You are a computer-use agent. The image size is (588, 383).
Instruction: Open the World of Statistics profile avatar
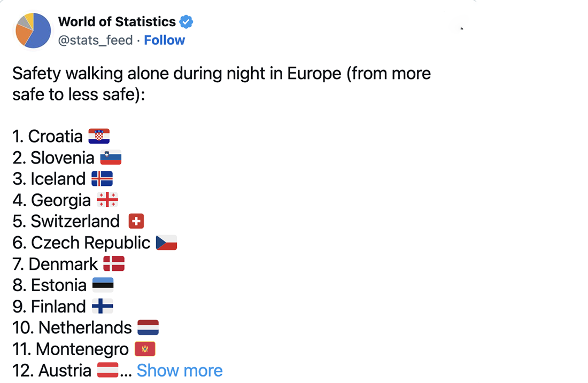pyautogui.click(x=33, y=30)
